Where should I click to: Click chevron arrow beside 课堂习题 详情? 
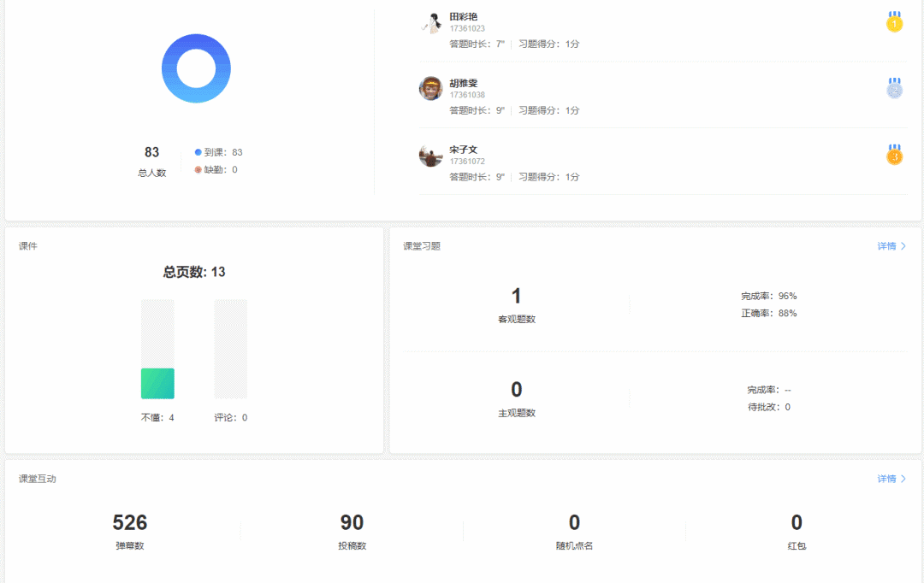(903, 246)
